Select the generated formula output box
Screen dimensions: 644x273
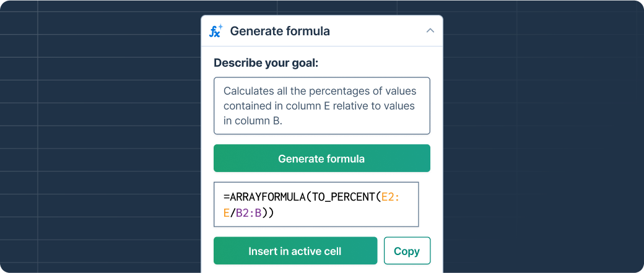316,204
